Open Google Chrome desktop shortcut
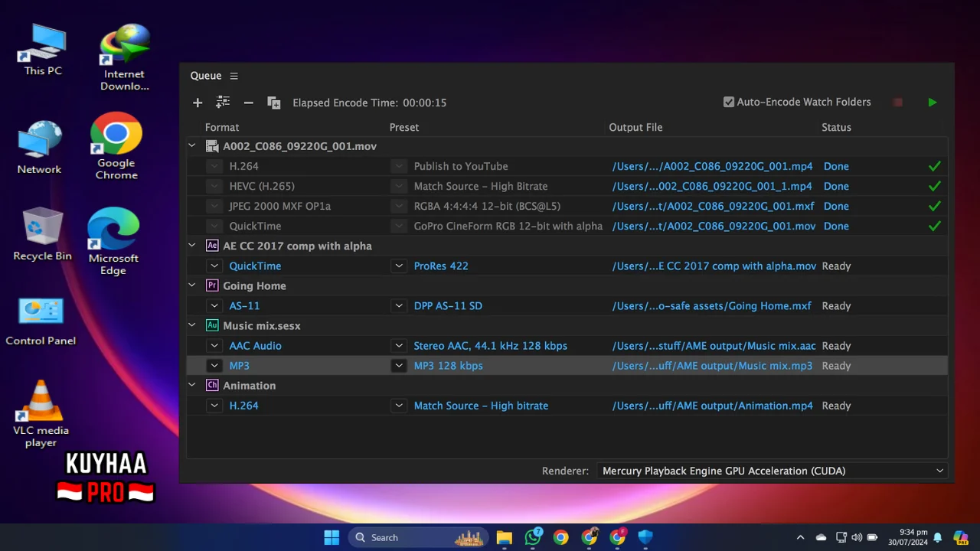This screenshot has height=551, width=980. click(x=116, y=146)
